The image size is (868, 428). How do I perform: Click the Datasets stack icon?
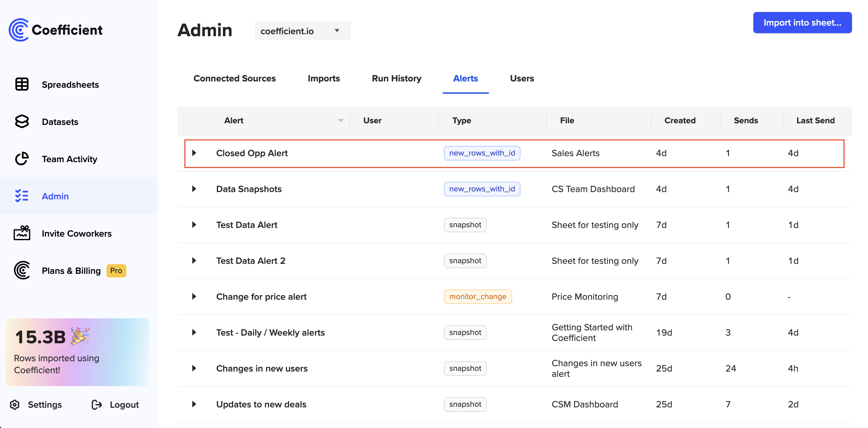pyautogui.click(x=22, y=122)
